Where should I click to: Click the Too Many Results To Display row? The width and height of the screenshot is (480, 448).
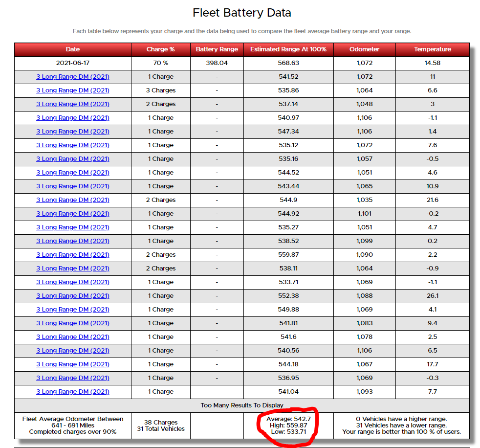[x=242, y=405]
